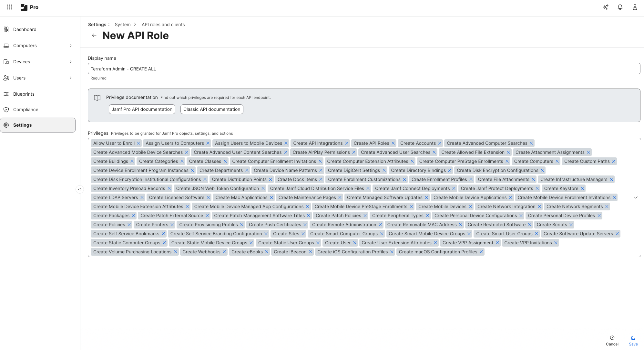The image size is (644, 350).
Task: Open Jamf Pro API documentation
Action: click(x=142, y=109)
